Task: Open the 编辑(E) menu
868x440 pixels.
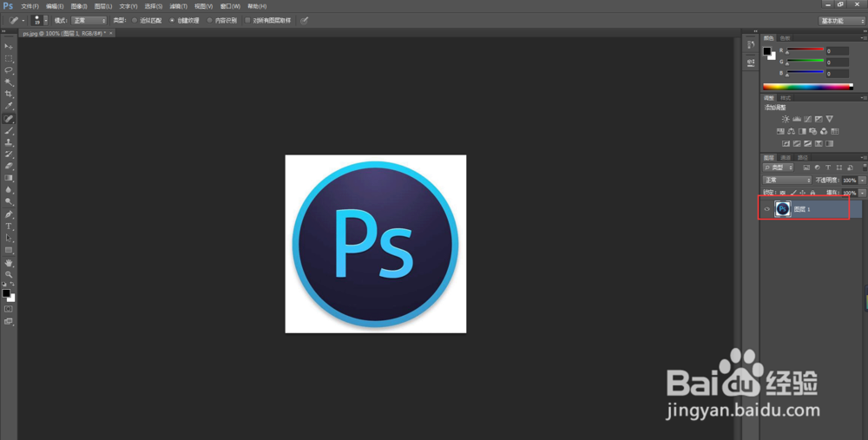Action: 54,6
